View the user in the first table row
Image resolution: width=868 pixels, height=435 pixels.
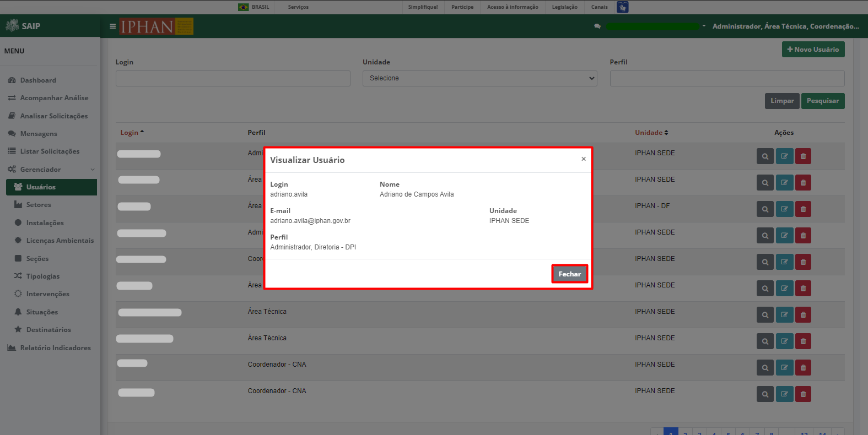click(765, 156)
